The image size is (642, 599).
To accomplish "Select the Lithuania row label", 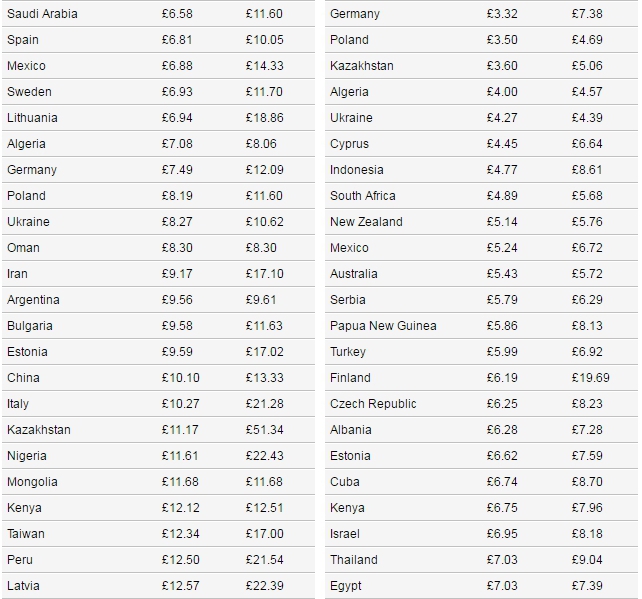I will pyautogui.click(x=32, y=118).
